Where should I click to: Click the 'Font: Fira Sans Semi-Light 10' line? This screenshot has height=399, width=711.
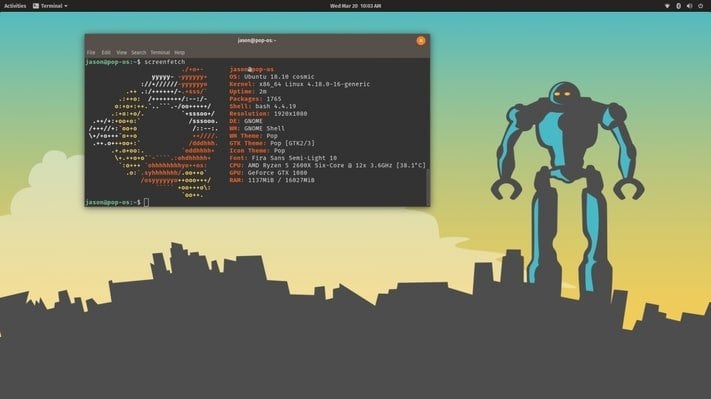[283, 158]
